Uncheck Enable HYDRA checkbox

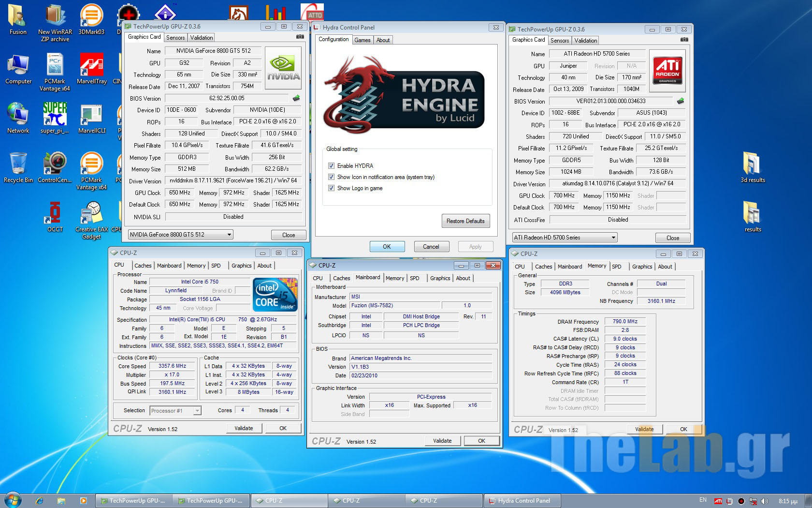[331, 165]
